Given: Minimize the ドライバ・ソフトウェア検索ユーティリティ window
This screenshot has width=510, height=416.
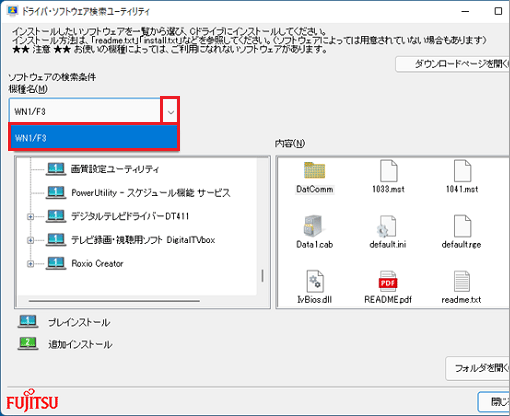Looking at the screenshot, I should tap(465, 11).
